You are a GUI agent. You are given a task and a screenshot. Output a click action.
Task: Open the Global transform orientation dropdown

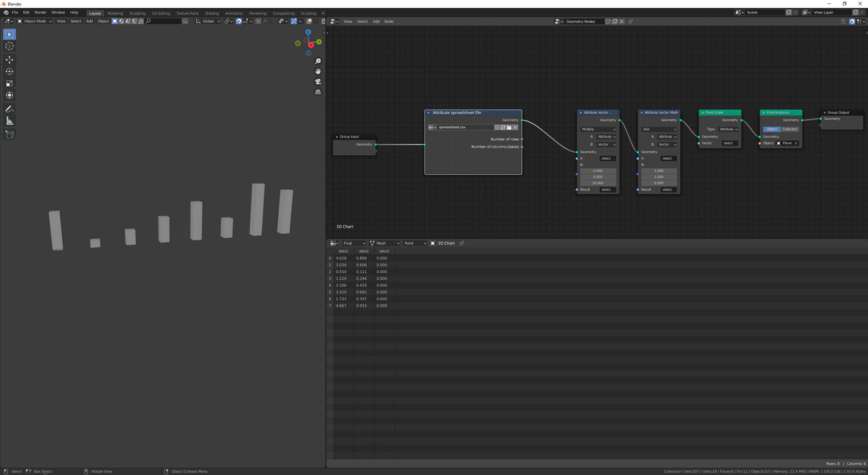pos(208,22)
